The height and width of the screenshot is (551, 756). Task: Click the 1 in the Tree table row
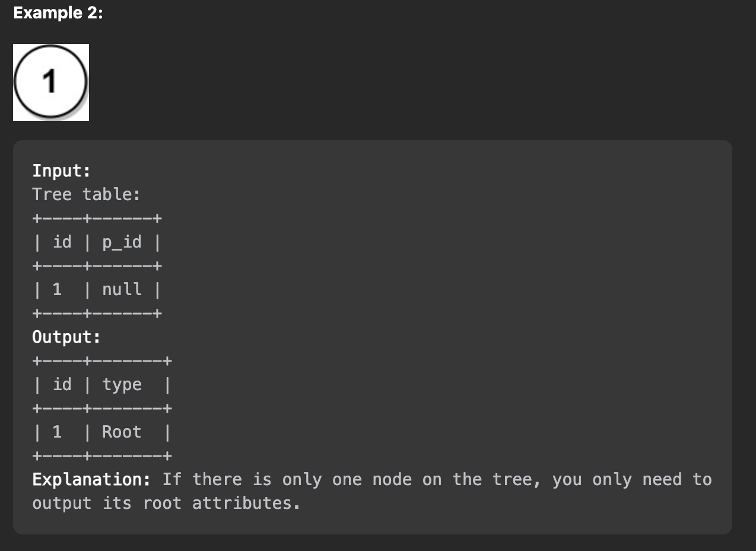tap(57, 290)
